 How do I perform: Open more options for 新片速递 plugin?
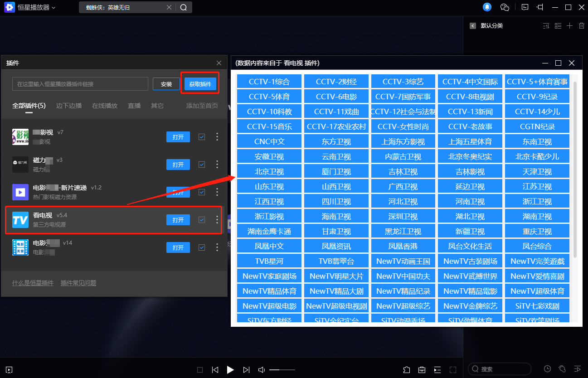coord(217,192)
